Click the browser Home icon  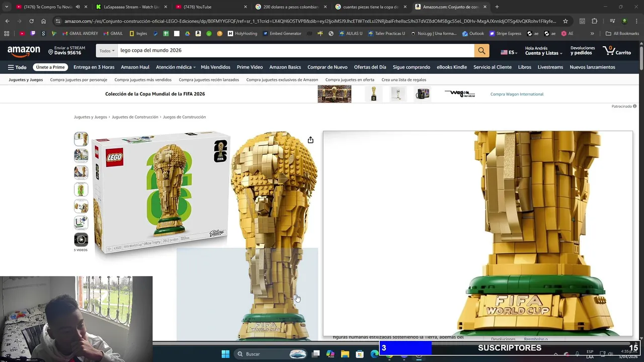pos(43,21)
